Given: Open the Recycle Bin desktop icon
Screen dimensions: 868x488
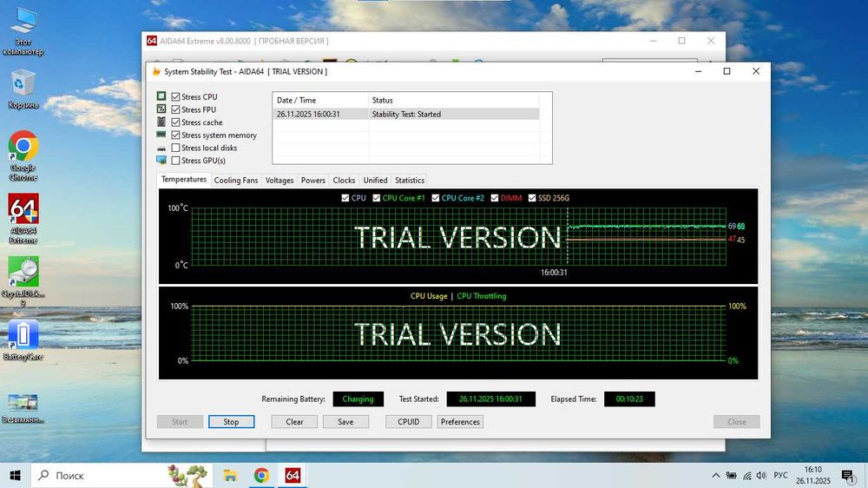Looking at the screenshot, I should pos(23,89).
